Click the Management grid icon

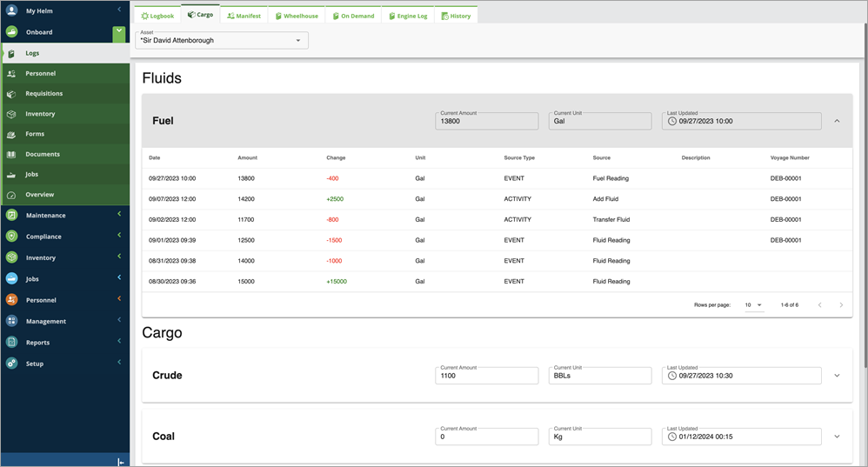[11, 321]
